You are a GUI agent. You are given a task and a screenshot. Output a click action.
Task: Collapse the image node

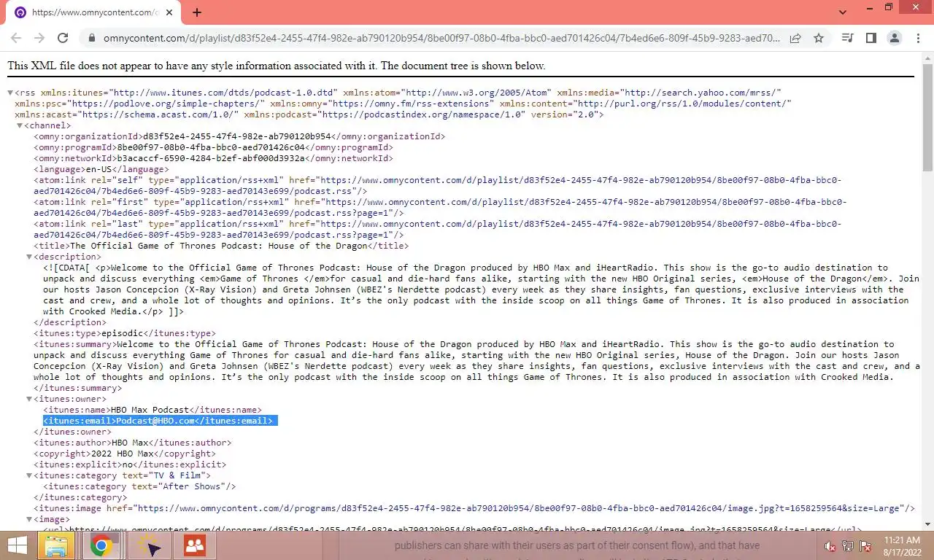coord(29,519)
